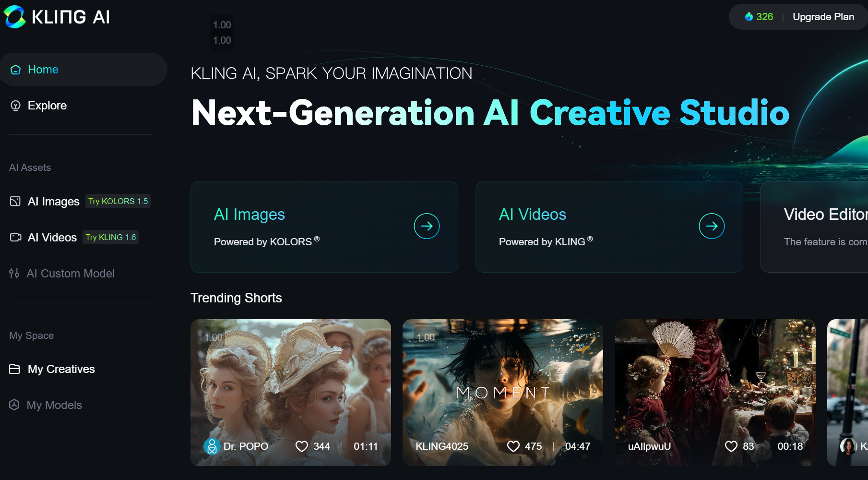Image resolution: width=868 pixels, height=480 pixels.
Task: Click the Try KOLORS 1.5 badge
Action: point(118,201)
